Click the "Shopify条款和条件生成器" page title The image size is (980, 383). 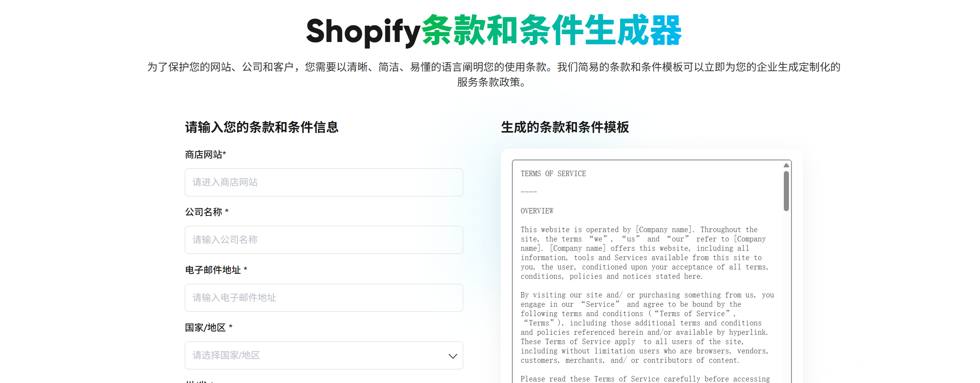494,31
